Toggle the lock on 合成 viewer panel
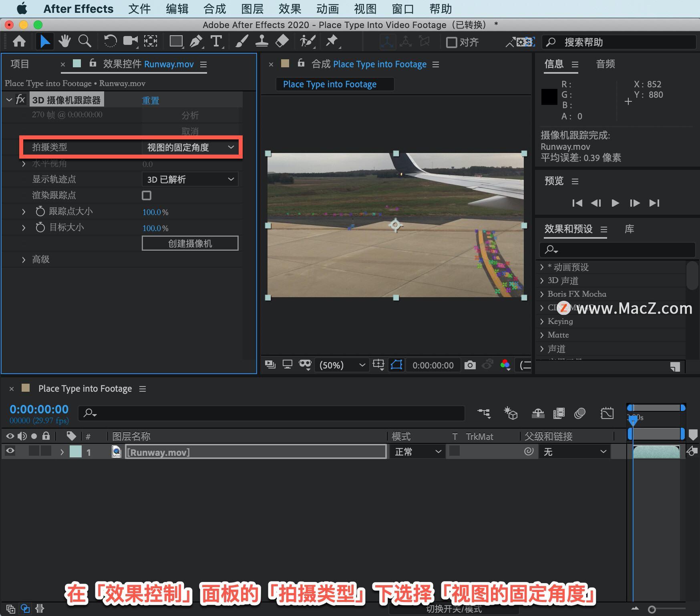This screenshot has width=700, height=616. point(301,63)
